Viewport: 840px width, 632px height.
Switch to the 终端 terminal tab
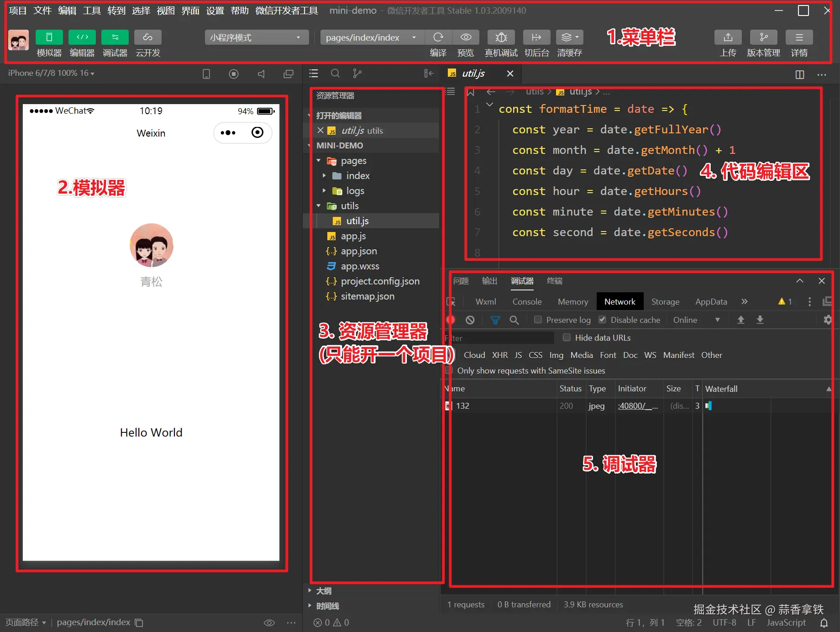555,281
